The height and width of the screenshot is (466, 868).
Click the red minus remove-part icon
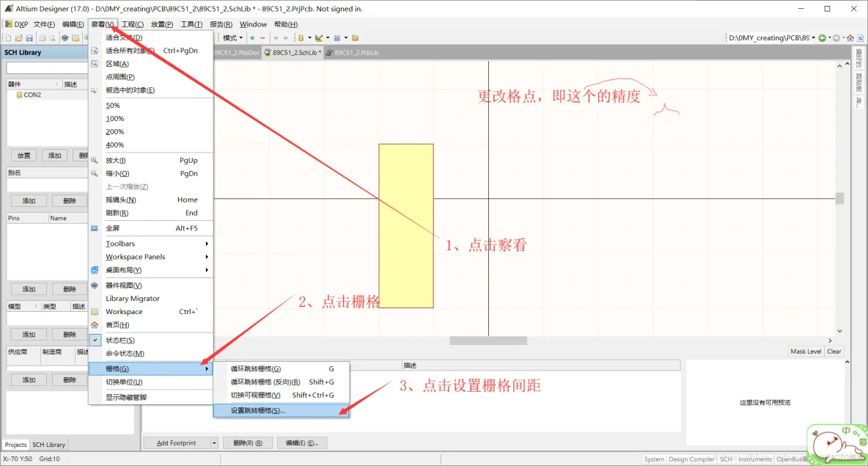tap(262, 38)
